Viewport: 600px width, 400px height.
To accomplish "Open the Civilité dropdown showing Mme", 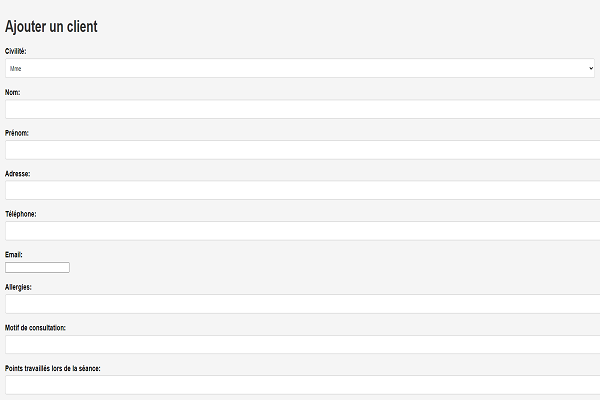I will point(300,68).
